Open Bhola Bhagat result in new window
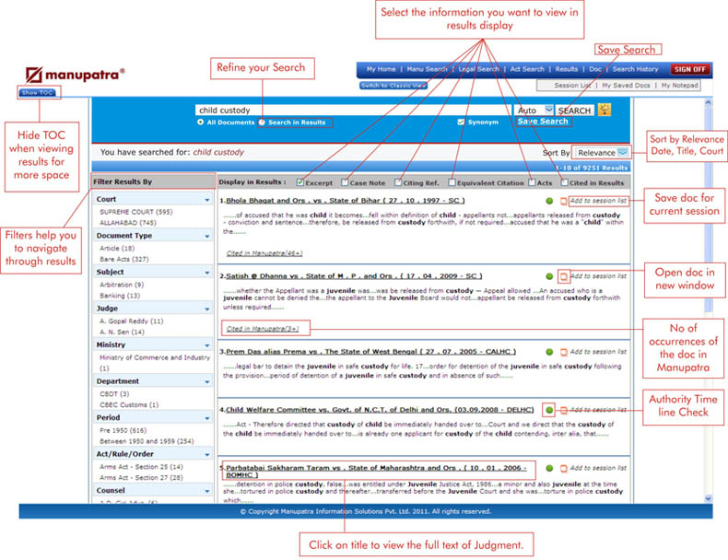The width and height of the screenshot is (728, 560). point(563,201)
